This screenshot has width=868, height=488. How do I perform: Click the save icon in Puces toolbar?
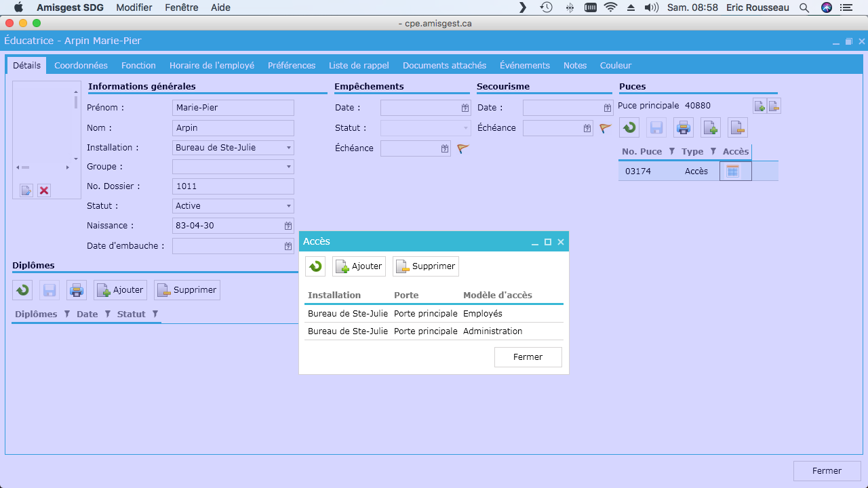tap(656, 127)
